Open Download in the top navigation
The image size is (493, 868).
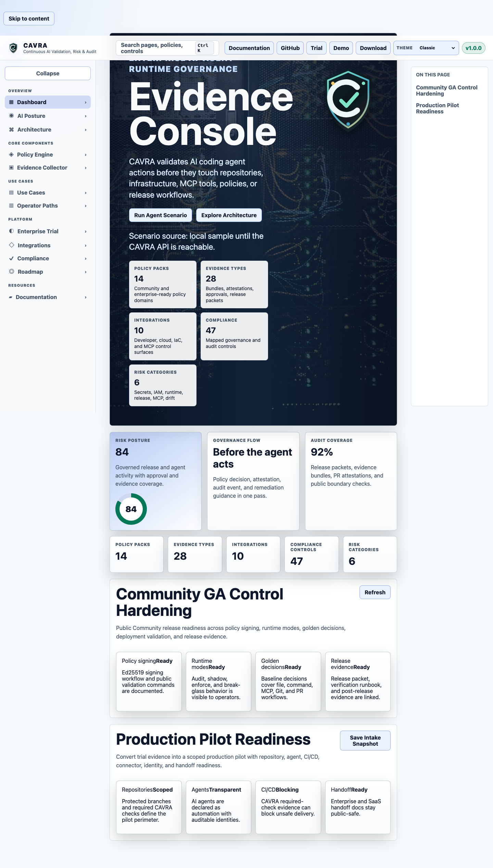point(373,48)
